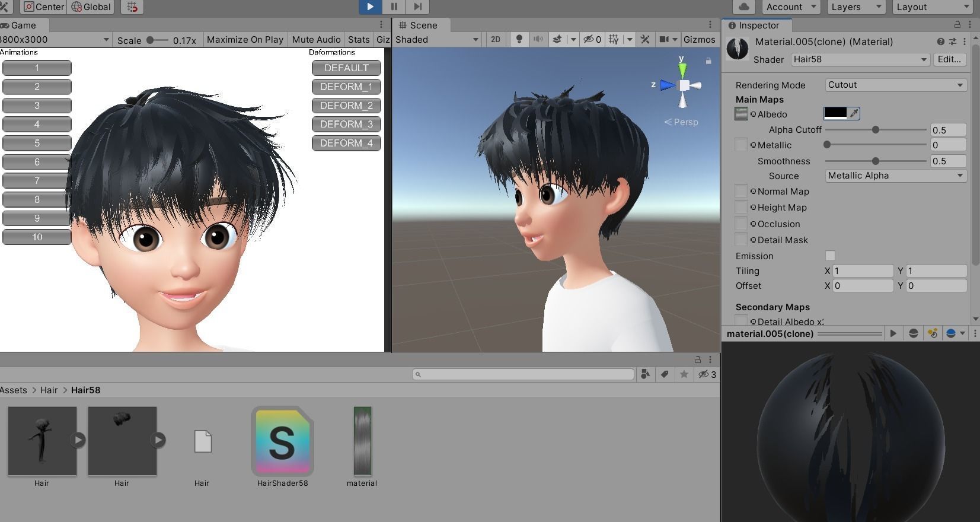Click the Edit... shader button
The height and width of the screenshot is (522, 980).
[x=950, y=59]
